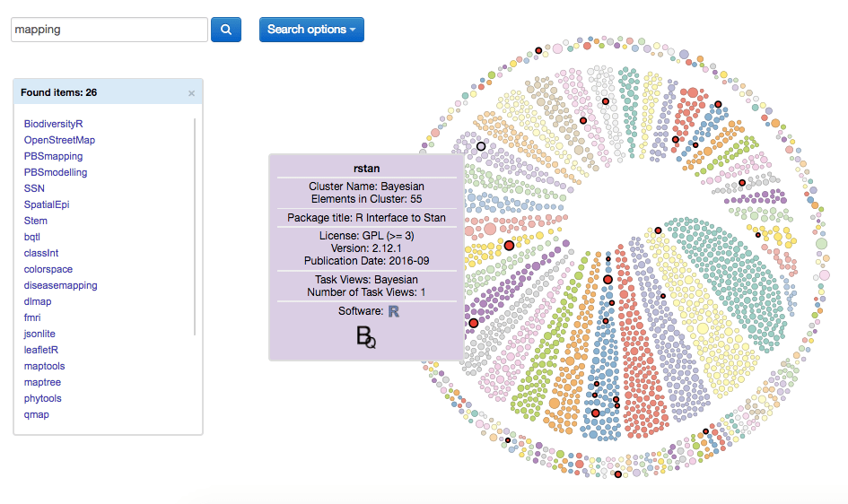The height and width of the screenshot is (504, 848).
Task: Click the SpatialEpi result
Action: [47, 204]
